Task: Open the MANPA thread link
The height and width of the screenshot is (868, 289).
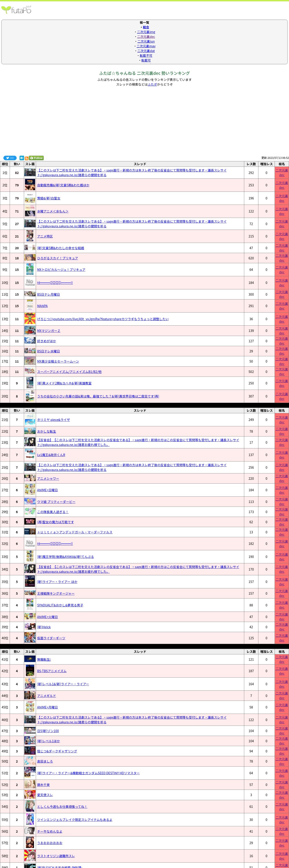Action: click(42, 306)
